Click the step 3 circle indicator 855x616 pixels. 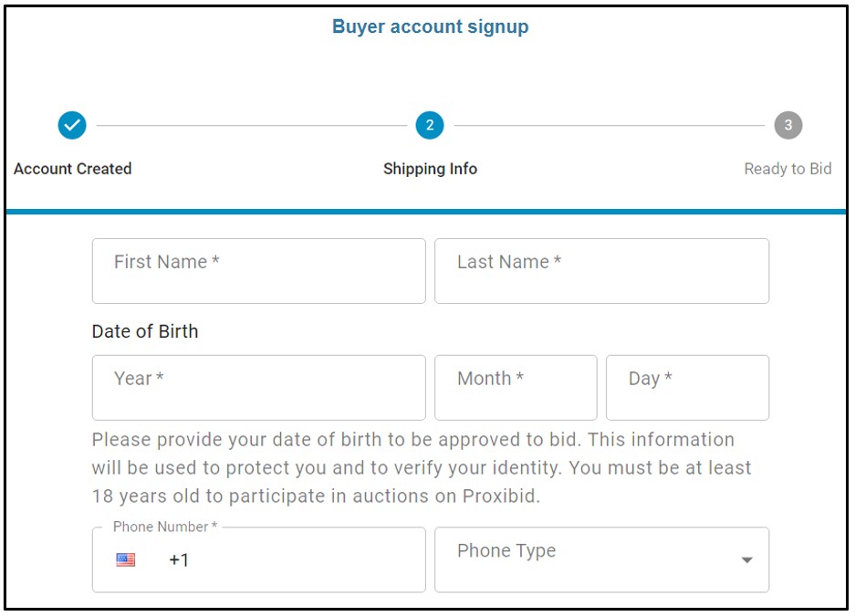coord(786,128)
